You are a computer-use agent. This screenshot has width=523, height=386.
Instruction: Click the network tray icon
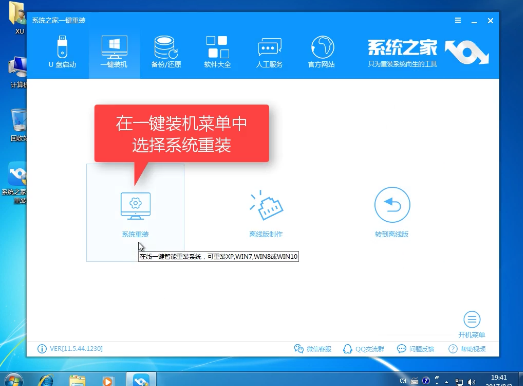pos(459,381)
